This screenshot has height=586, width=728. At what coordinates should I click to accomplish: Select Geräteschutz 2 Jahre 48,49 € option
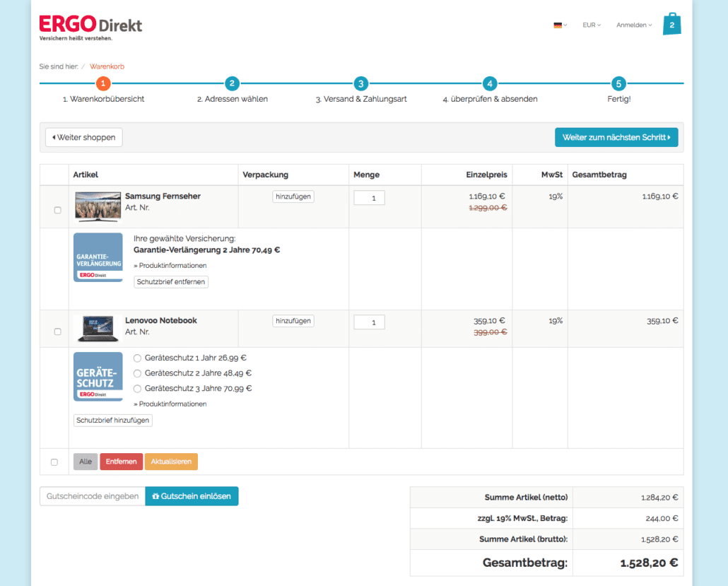point(137,373)
